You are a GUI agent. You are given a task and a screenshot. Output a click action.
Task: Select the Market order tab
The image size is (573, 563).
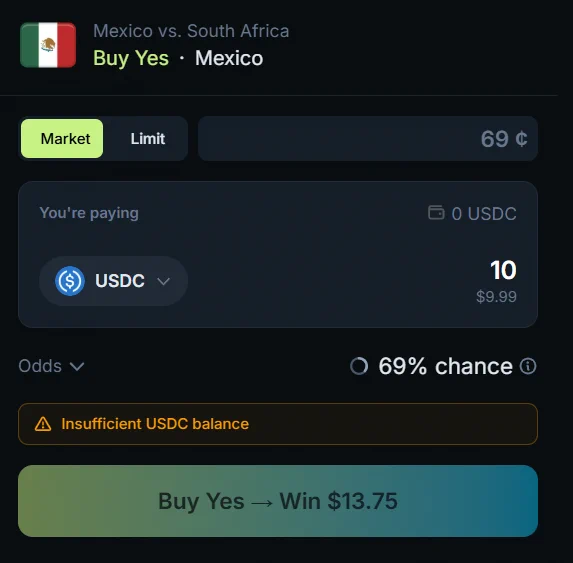coord(62,138)
